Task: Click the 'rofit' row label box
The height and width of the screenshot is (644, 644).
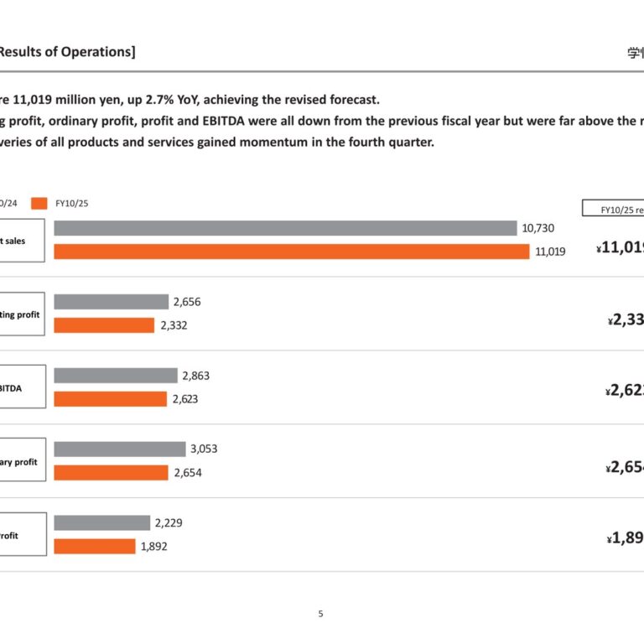Action: point(23,534)
